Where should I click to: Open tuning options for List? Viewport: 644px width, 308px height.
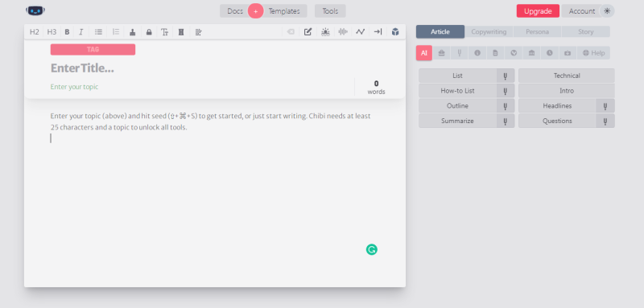[x=506, y=76]
